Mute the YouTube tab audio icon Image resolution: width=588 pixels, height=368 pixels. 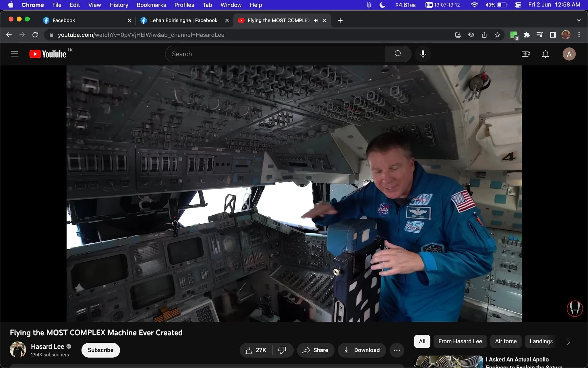coord(316,20)
